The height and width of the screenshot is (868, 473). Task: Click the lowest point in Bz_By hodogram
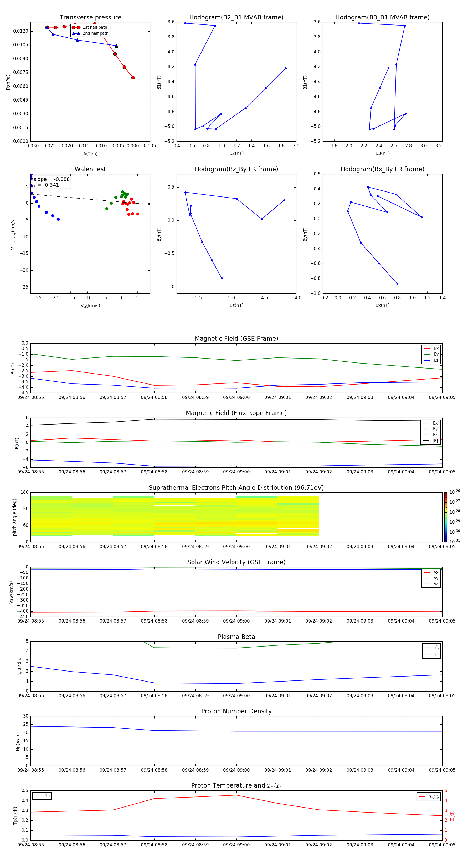coord(222,278)
